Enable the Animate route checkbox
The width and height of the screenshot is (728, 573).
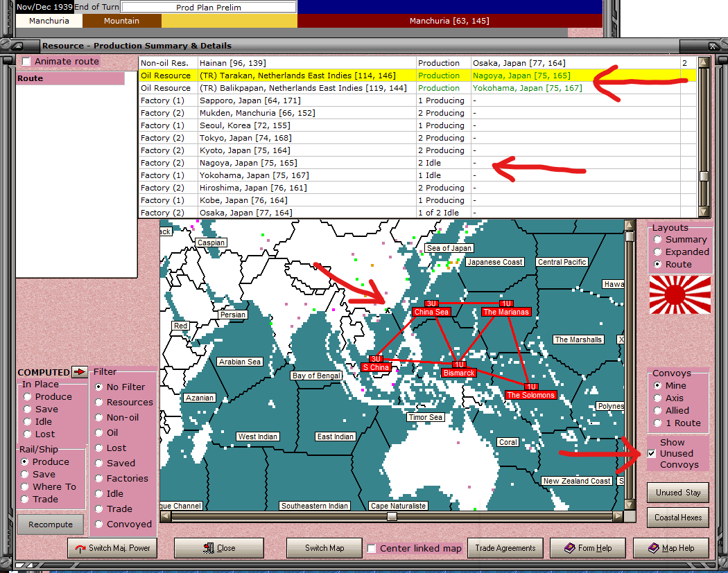(26, 61)
